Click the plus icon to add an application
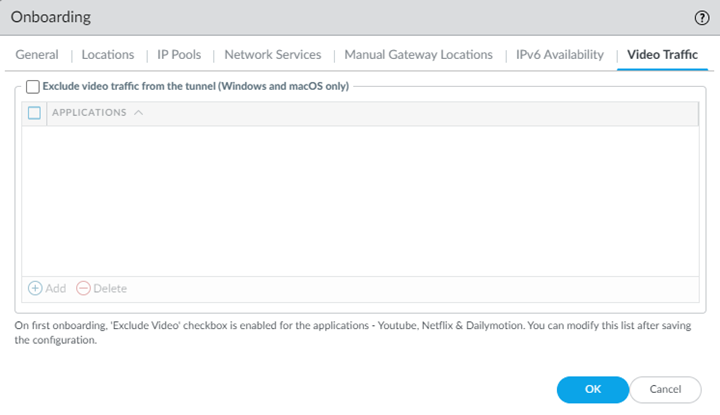Image resolution: width=720 pixels, height=415 pixels. (35, 288)
